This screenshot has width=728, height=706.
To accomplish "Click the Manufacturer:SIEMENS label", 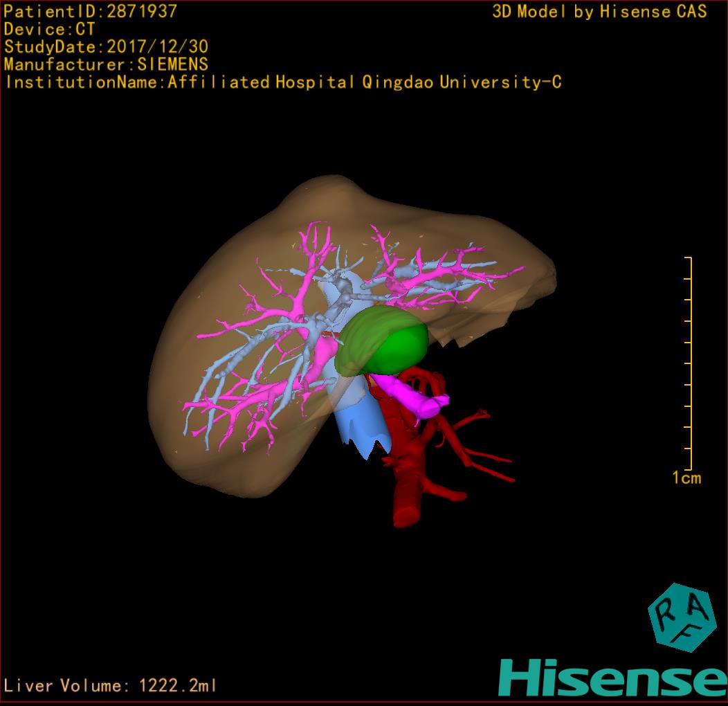I will point(105,64).
